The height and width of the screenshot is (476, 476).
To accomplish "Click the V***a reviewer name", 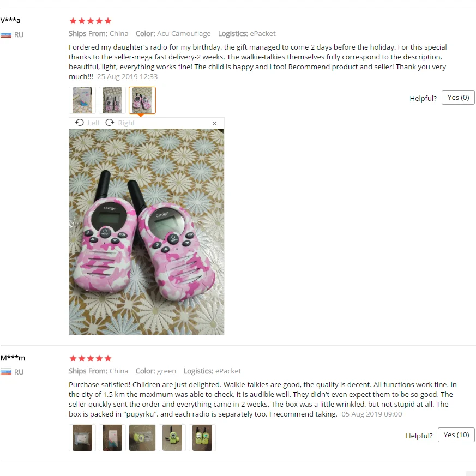I will coord(10,20).
